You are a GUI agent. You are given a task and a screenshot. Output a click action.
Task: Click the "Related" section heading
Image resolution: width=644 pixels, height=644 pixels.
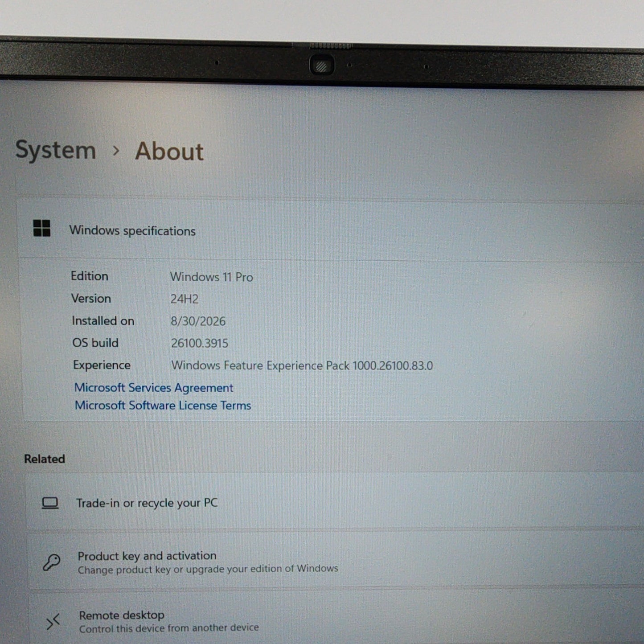(x=45, y=459)
